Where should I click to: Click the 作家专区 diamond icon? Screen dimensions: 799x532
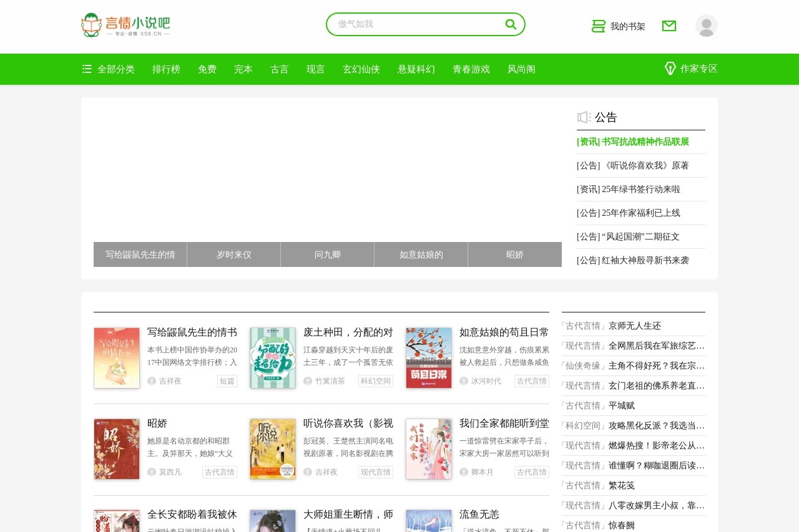(x=670, y=69)
